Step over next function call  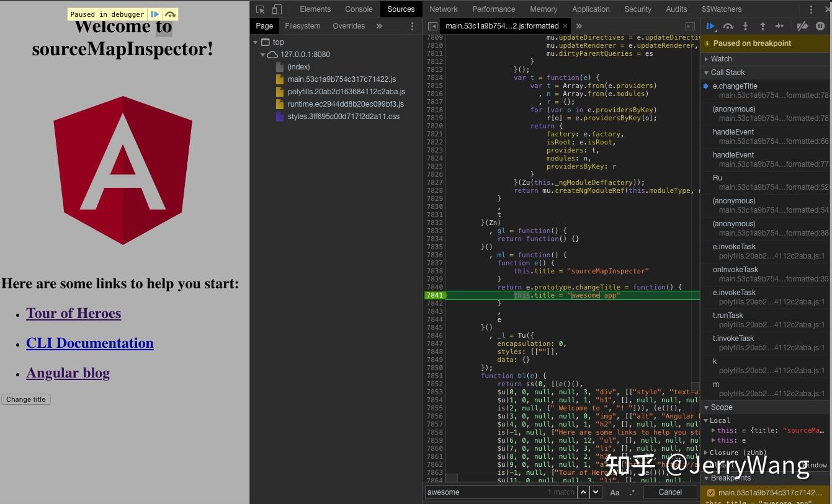[728, 26]
